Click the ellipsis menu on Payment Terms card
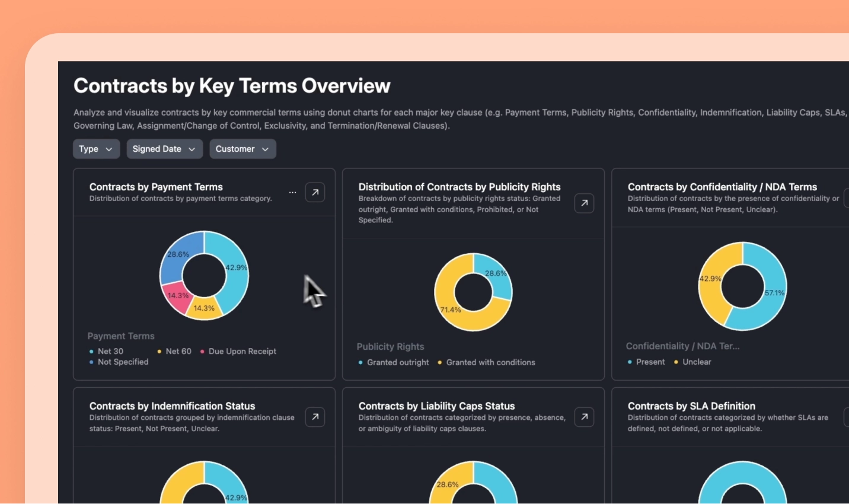Screen dimensions: 849x504 click(x=292, y=192)
